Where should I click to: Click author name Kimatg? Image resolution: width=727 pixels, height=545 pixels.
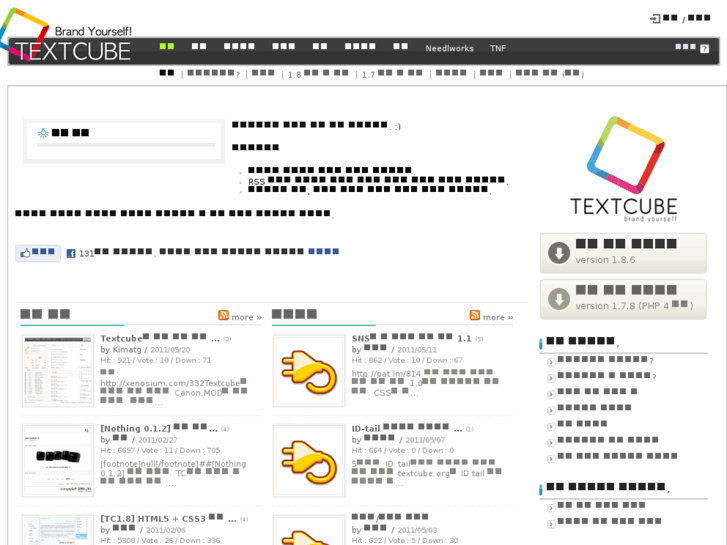pos(127,350)
